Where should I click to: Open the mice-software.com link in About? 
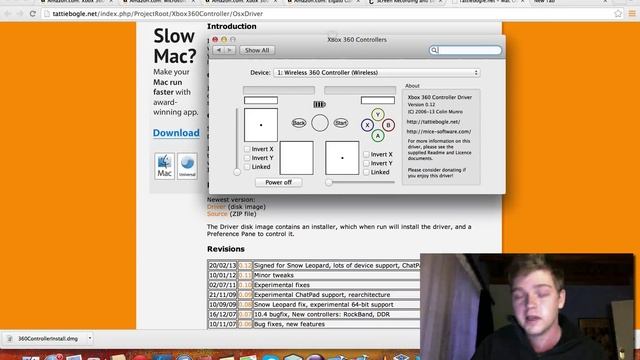(x=439, y=131)
